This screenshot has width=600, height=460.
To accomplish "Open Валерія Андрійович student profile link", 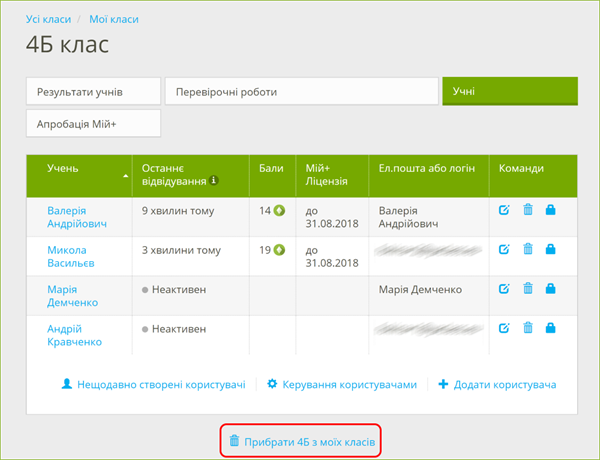I will tap(77, 217).
